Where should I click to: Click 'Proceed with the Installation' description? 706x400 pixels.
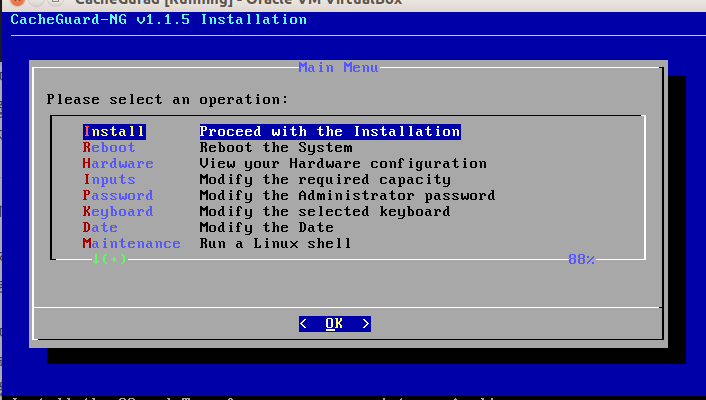pyautogui.click(x=330, y=132)
